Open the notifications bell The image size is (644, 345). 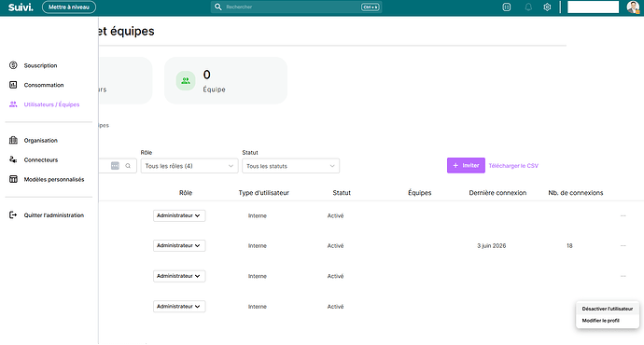point(528,7)
